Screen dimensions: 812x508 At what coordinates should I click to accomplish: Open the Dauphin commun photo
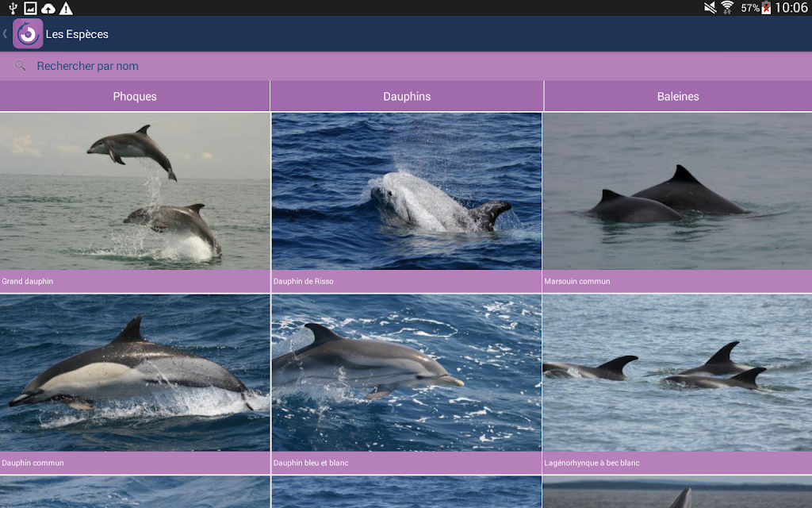click(135, 373)
